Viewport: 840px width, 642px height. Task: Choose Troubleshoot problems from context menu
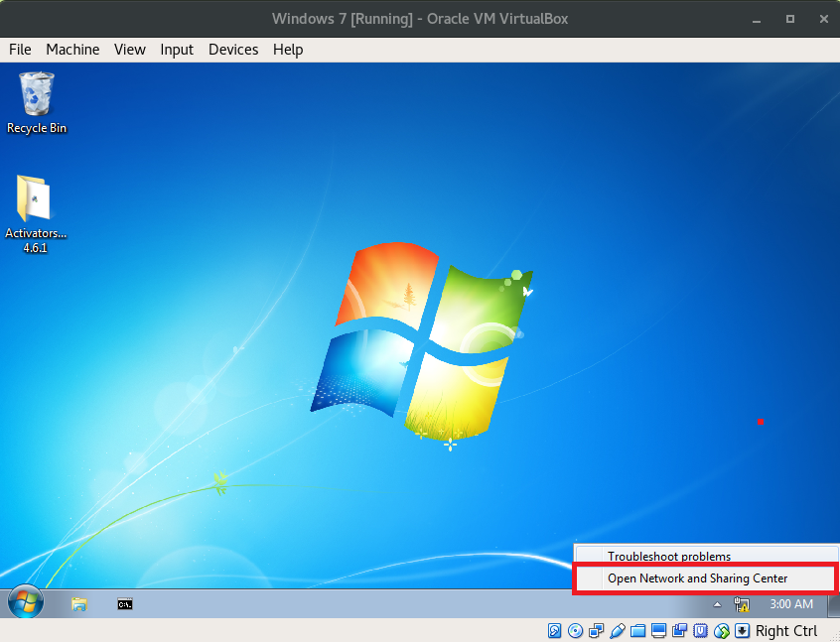click(x=706, y=556)
